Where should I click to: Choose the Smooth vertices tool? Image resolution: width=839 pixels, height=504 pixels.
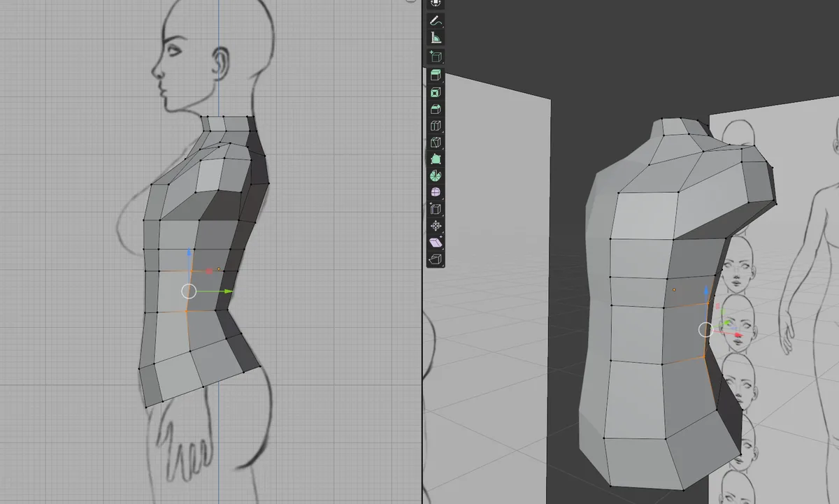[436, 192]
